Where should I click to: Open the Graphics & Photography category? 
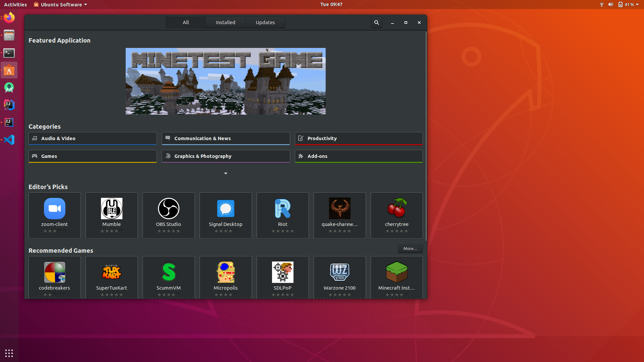pos(225,156)
